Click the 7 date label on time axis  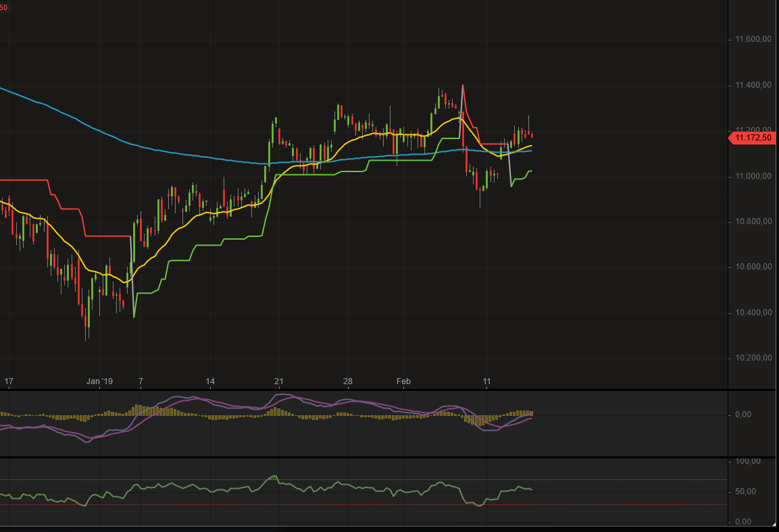coord(141,381)
